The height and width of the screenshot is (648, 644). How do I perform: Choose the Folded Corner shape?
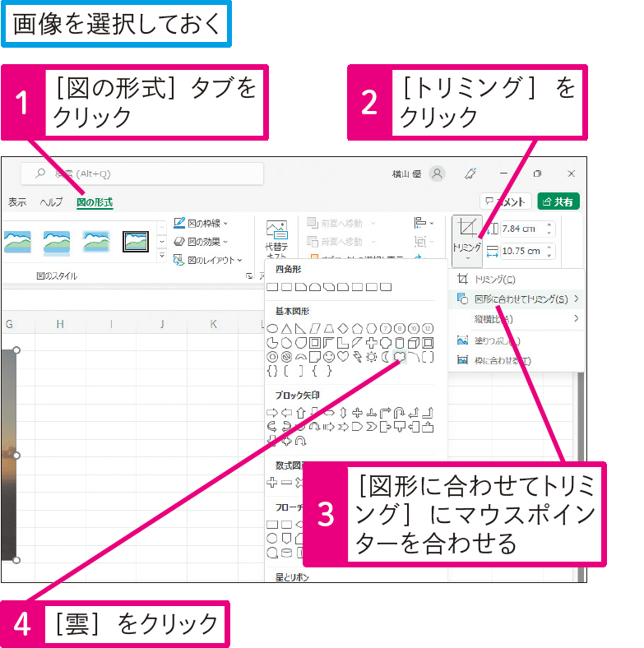click(315, 356)
